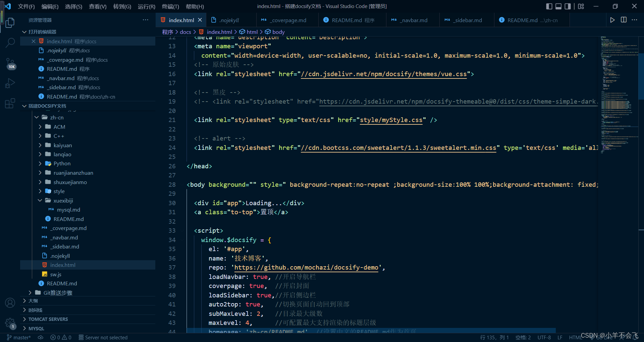Toggle the bottom panel layout button
Viewport: 644px width, 342px height.
pos(558,6)
